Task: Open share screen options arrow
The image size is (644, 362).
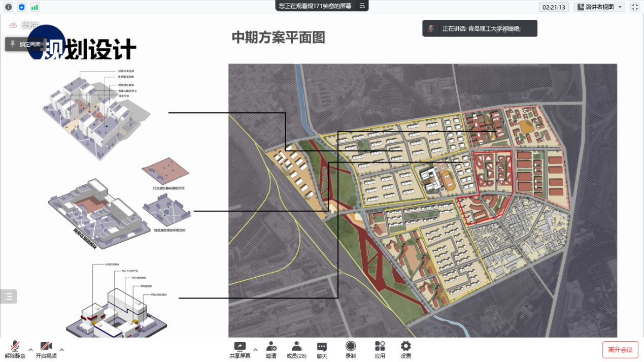Action: click(x=255, y=349)
